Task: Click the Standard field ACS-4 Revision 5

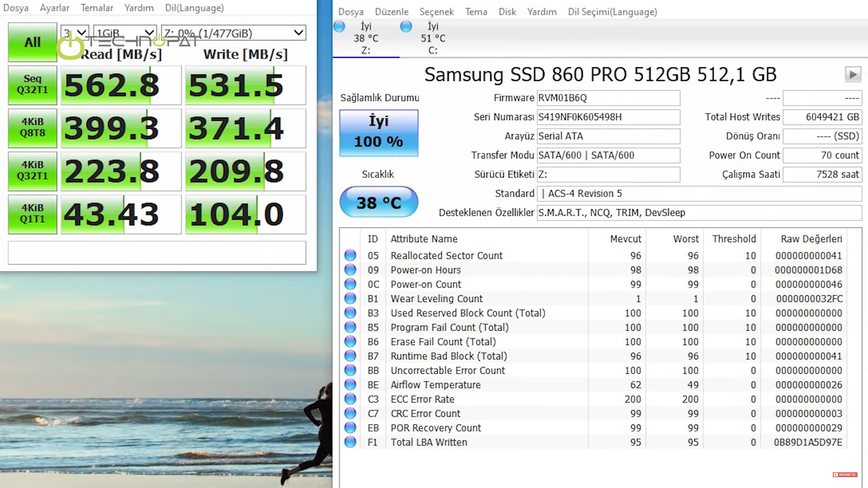Action: tap(699, 193)
